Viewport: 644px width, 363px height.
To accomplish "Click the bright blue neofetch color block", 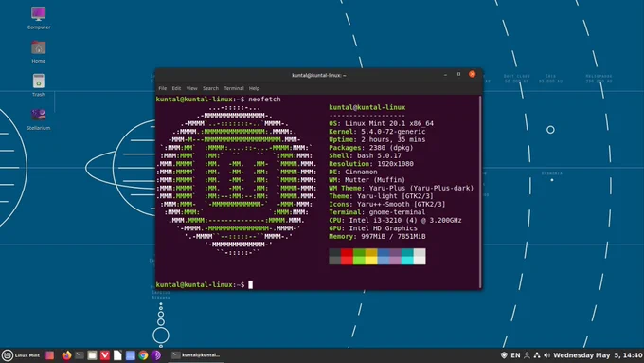I will (x=384, y=261).
